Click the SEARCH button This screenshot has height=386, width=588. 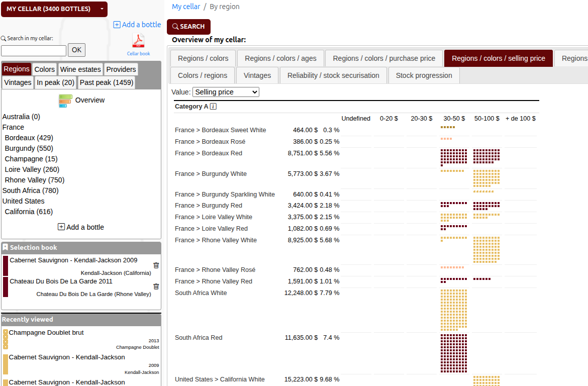click(x=188, y=27)
